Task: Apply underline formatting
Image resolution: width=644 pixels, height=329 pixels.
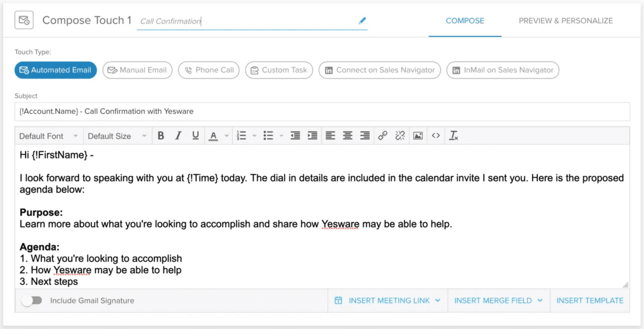Action: tap(195, 135)
